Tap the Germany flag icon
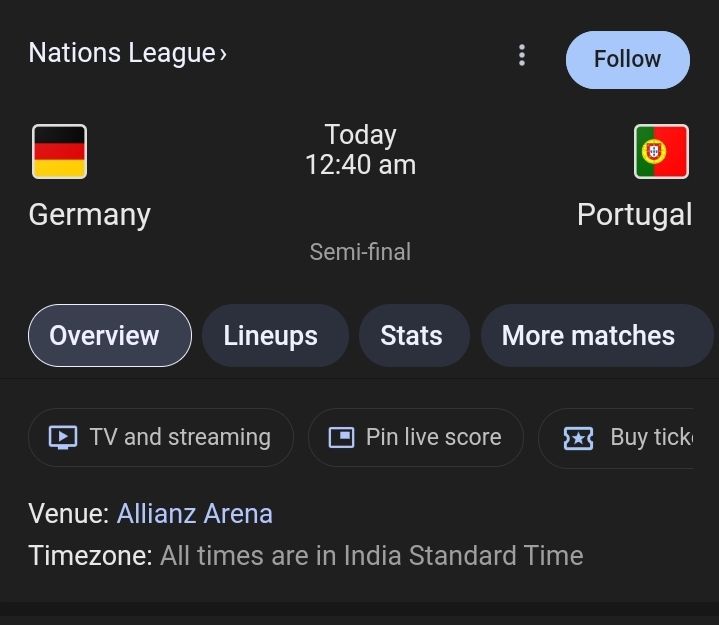The width and height of the screenshot is (719, 625). point(60,151)
